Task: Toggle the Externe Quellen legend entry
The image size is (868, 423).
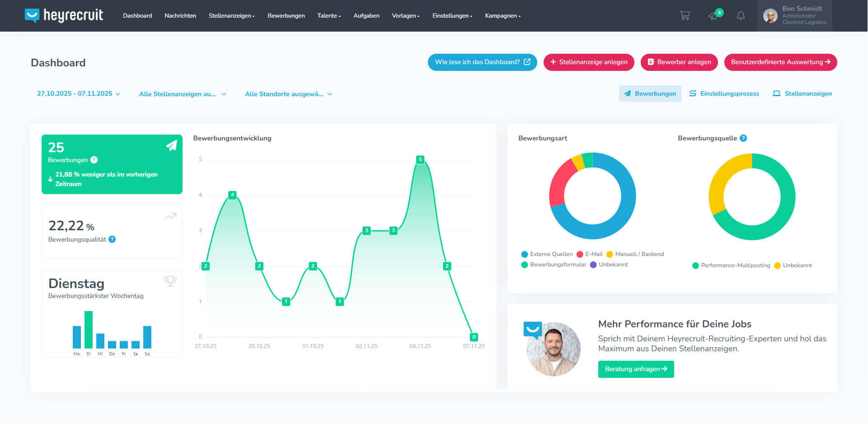Action: click(x=547, y=254)
